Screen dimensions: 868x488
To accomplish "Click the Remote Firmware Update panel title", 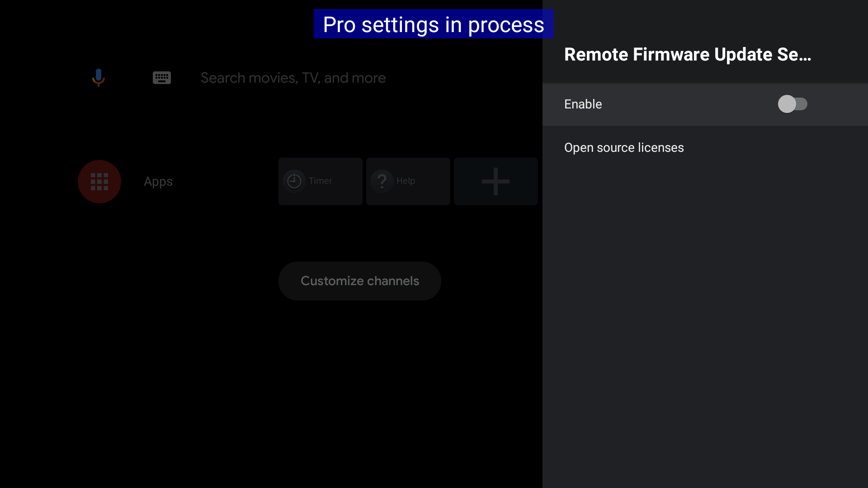I will pyautogui.click(x=687, y=55).
